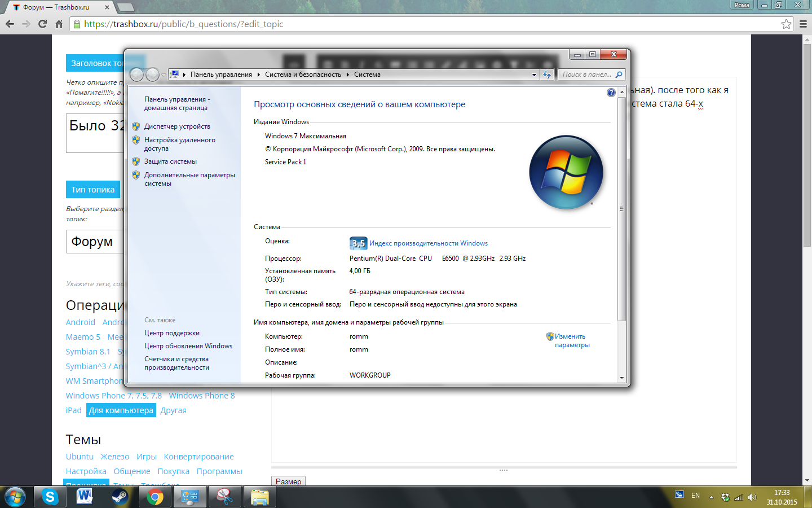Select the Другая tag

(x=173, y=410)
